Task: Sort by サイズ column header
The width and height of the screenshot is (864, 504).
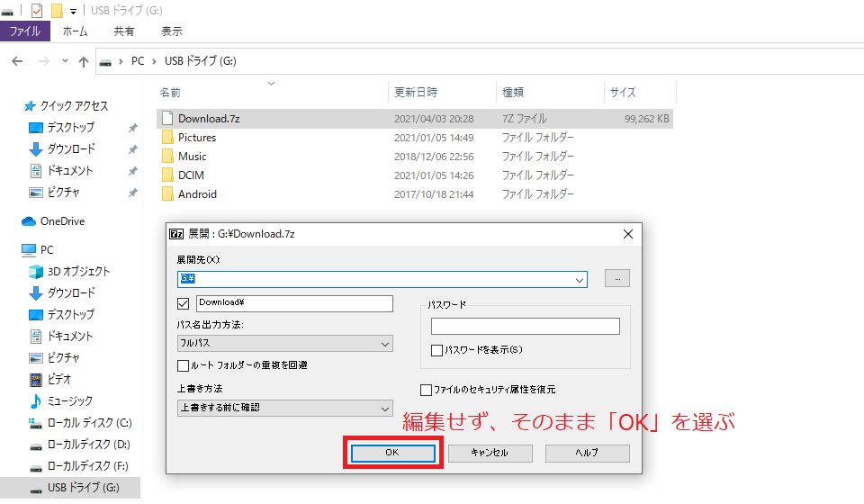Action: coord(623,92)
